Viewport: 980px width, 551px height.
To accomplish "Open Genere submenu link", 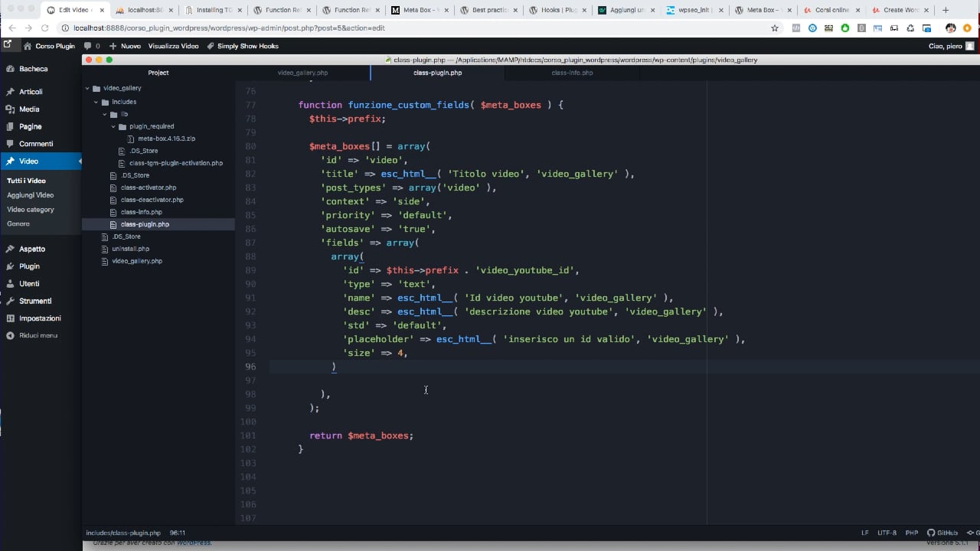I will tap(18, 223).
